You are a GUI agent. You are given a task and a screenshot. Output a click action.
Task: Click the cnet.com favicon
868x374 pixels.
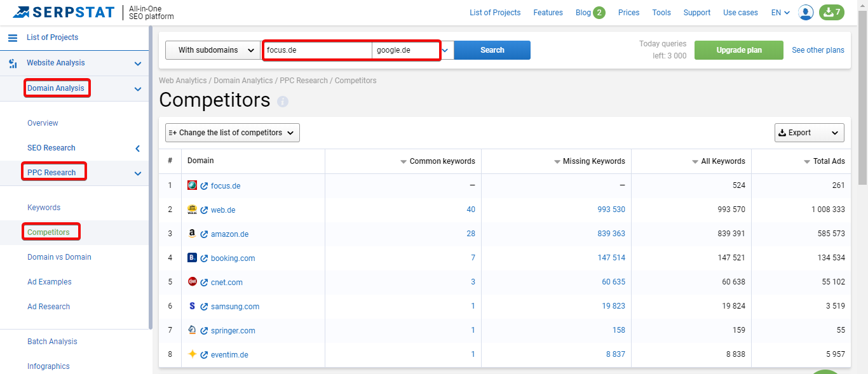click(x=192, y=282)
